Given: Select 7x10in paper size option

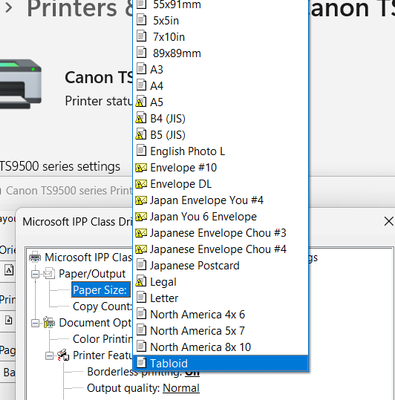Looking at the screenshot, I should pyautogui.click(x=220, y=37).
